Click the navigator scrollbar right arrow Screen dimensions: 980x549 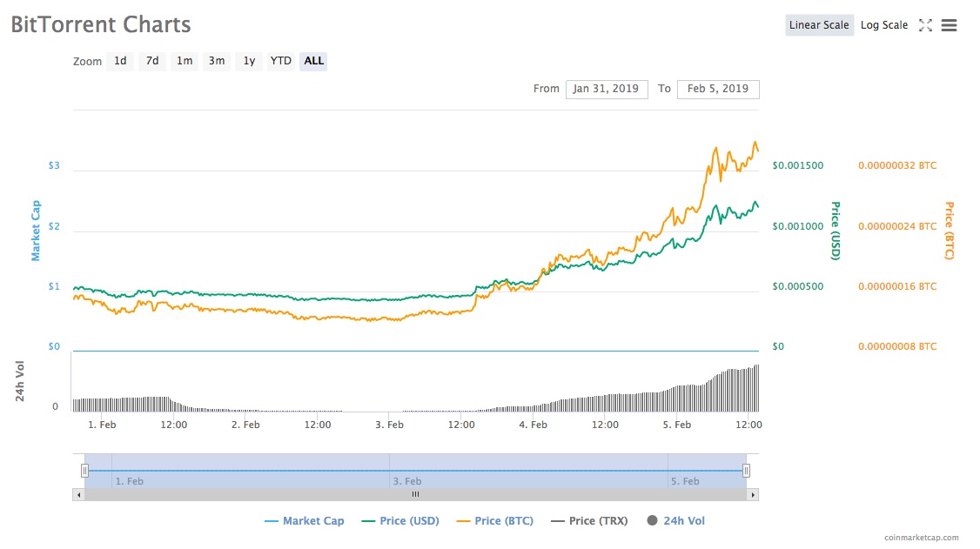753,494
